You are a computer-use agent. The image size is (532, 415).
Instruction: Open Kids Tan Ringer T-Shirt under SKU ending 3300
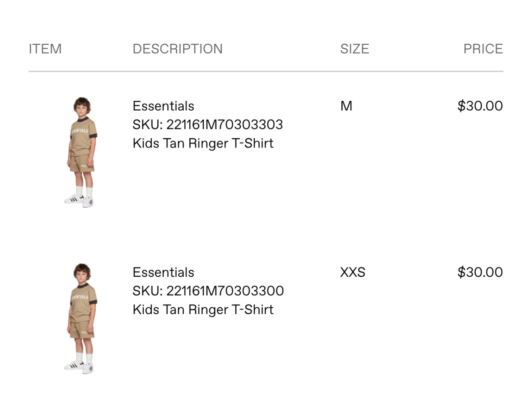203,310
